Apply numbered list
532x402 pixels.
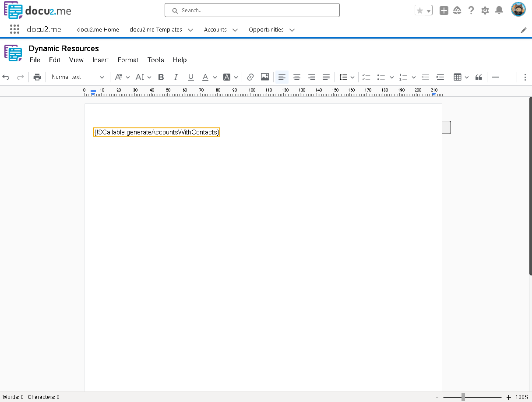(403, 77)
